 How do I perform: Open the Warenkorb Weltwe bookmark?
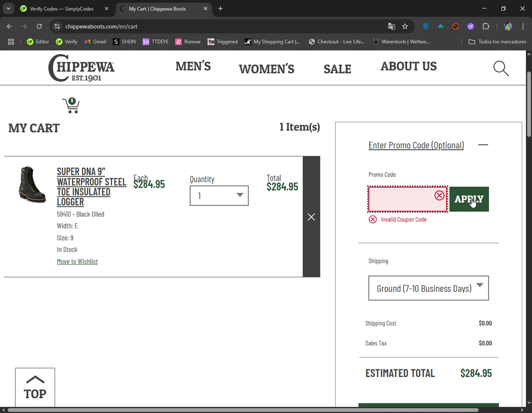(x=401, y=41)
